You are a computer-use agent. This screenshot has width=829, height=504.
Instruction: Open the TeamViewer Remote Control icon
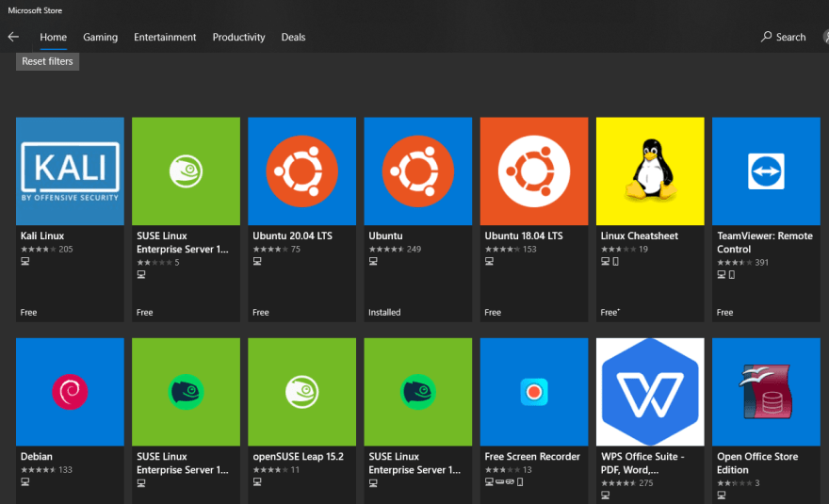[x=766, y=171]
